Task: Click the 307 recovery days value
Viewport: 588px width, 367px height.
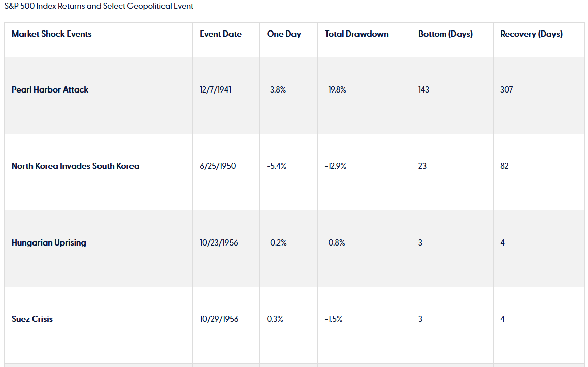Action: 506,90
